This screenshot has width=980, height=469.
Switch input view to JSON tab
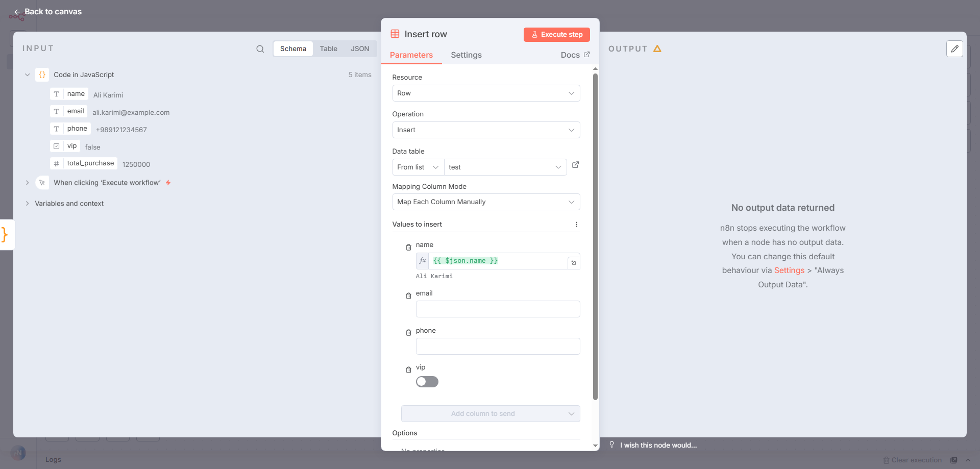click(x=359, y=49)
